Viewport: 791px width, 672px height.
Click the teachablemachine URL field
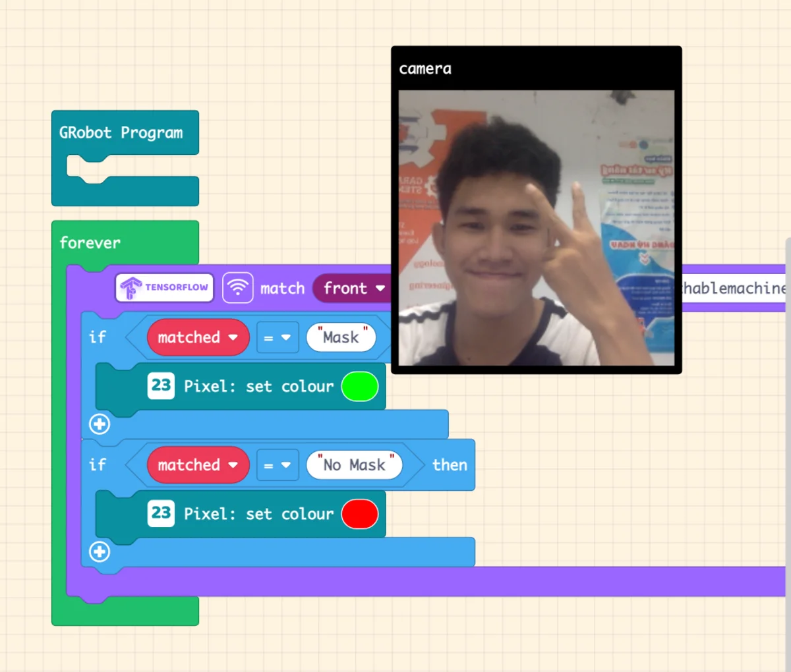point(733,289)
